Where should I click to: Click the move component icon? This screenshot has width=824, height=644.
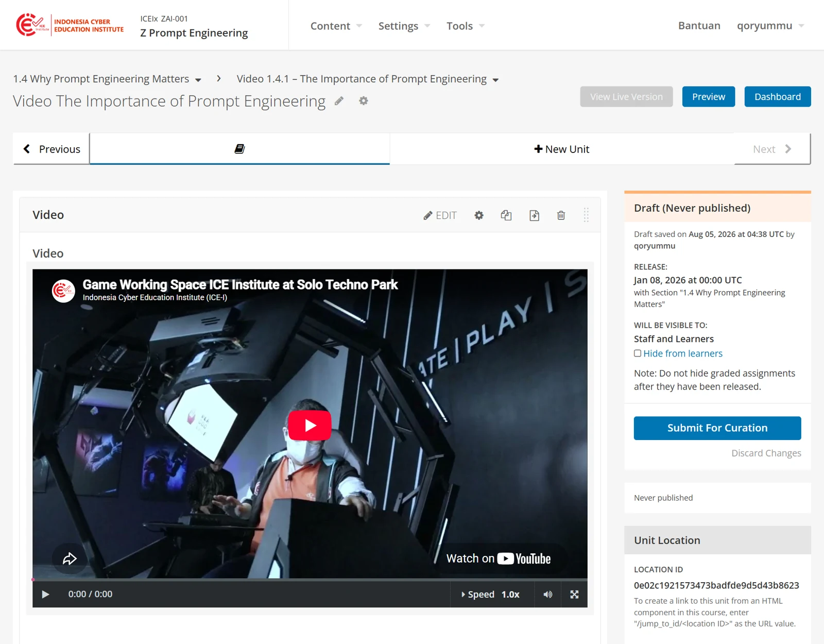(535, 215)
